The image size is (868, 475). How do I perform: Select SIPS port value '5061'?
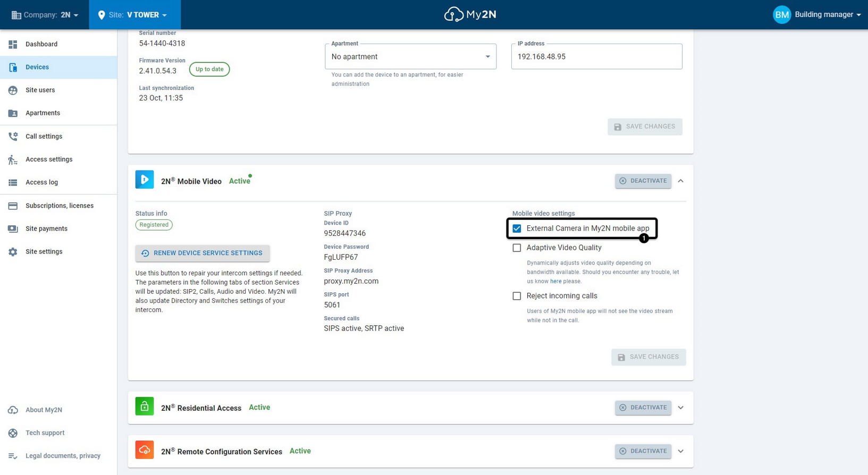[332, 305]
